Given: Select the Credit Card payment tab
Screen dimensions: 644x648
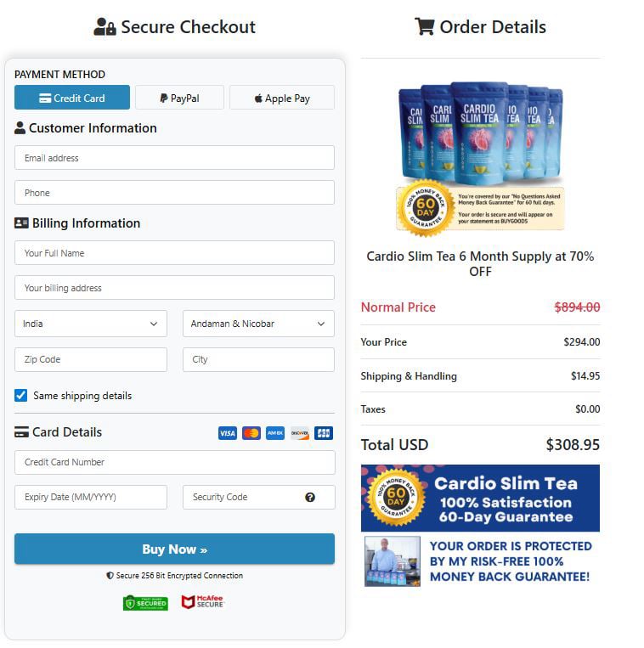Looking at the screenshot, I should tap(72, 98).
